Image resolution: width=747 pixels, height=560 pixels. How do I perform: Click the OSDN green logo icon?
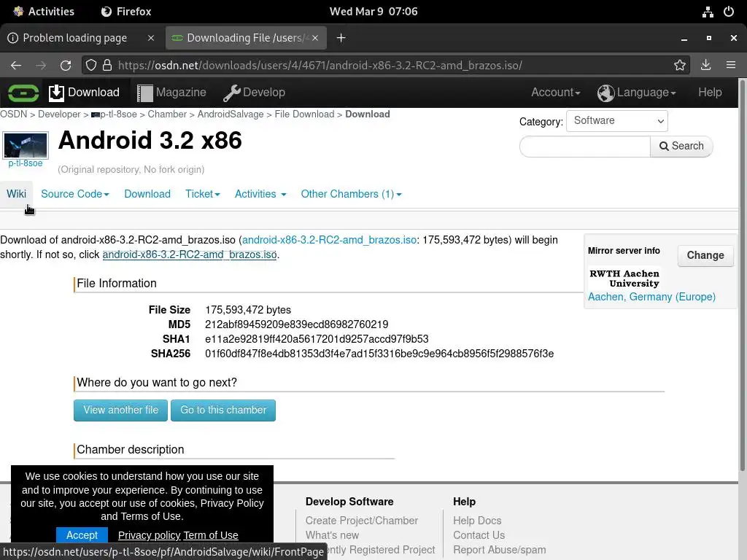23,93
